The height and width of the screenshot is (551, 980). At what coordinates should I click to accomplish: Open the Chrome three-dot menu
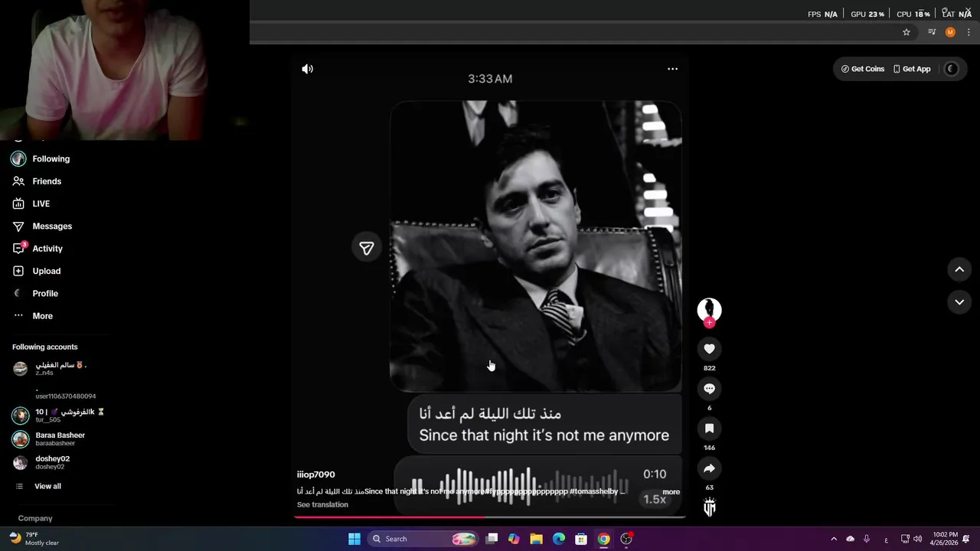click(x=969, y=32)
